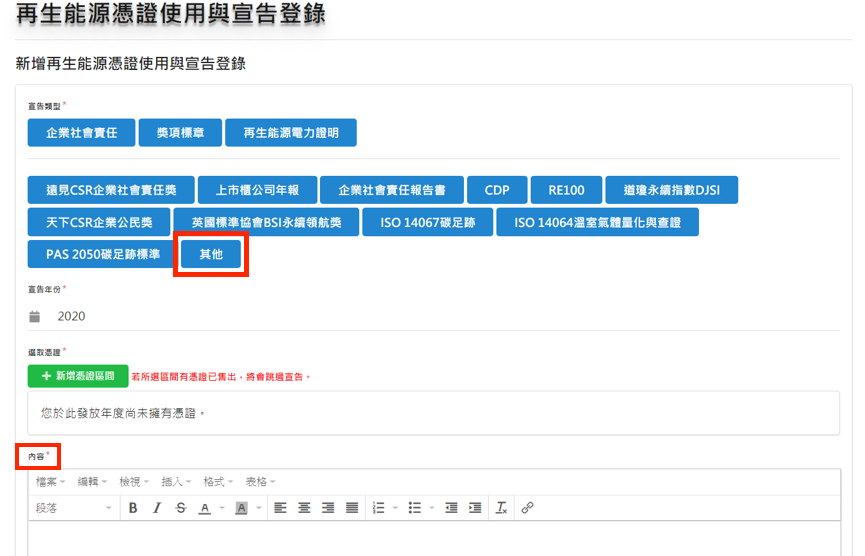
Task: Open the 編輯 menu in editor
Action: click(92, 482)
